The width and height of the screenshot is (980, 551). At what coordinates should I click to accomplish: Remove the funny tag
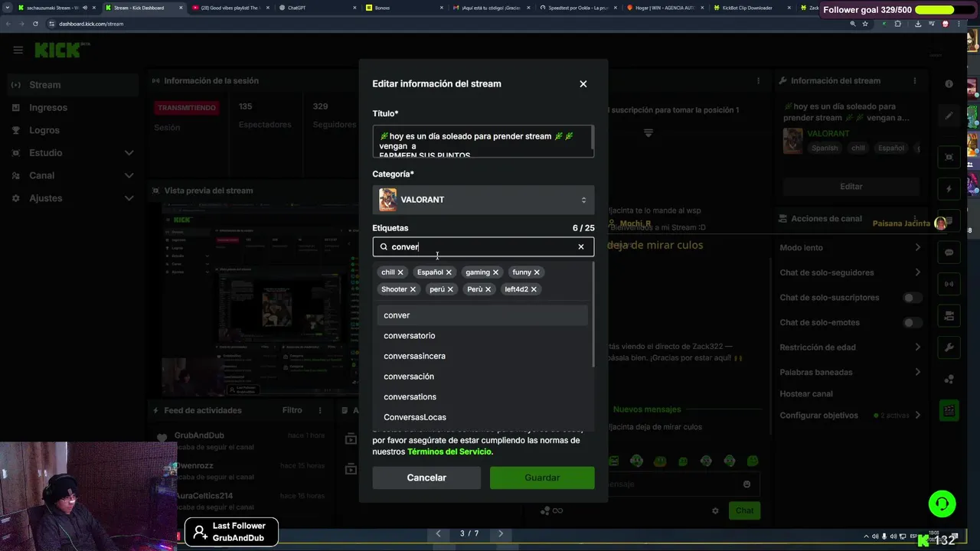(x=537, y=272)
